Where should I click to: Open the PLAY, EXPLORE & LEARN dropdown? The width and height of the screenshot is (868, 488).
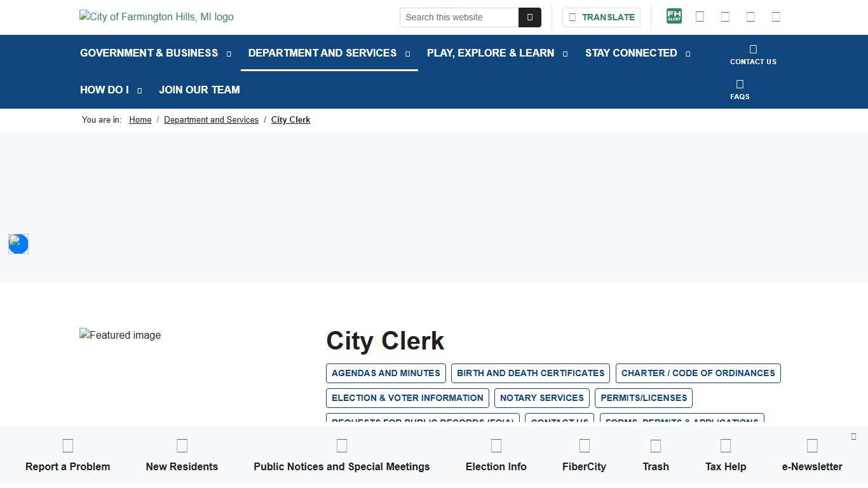tap(490, 53)
